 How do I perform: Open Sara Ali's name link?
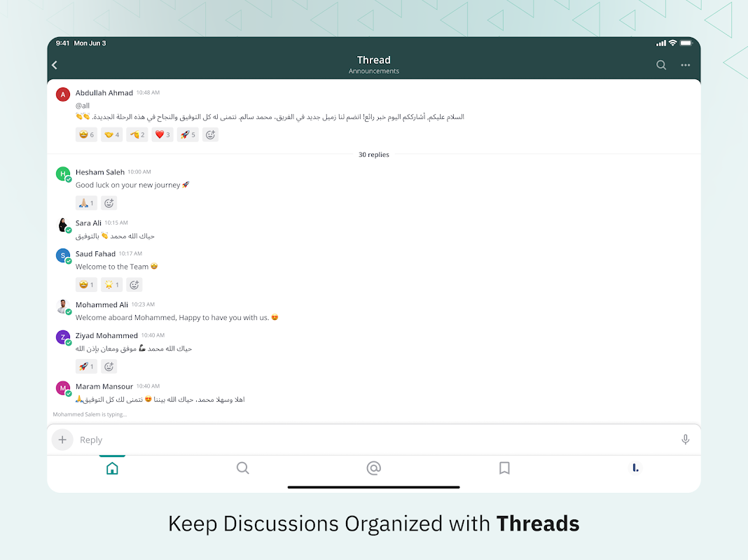pyautogui.click(x=88, y=223)
